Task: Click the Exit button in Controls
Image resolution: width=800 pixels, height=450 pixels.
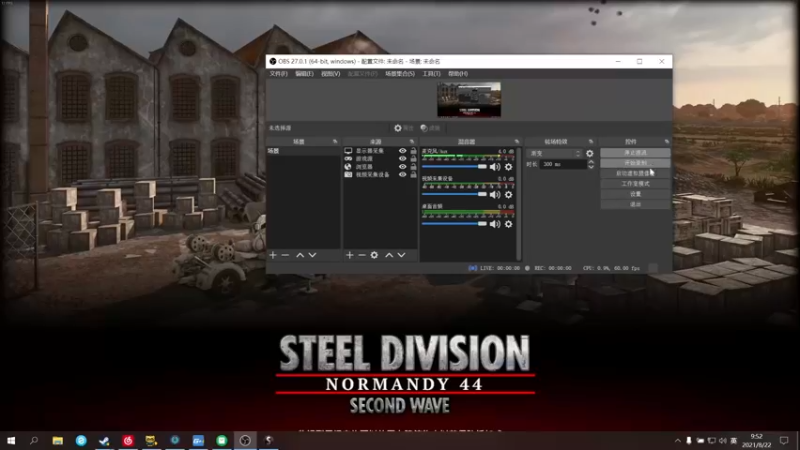Action: pos(635,204)
